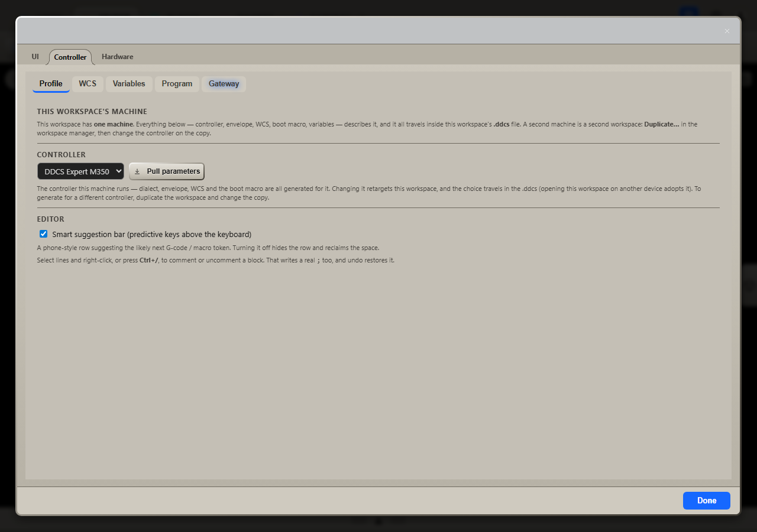
Task: Confirm settings with the Done button
Action: pyautogui.click(x=707, y=500)
